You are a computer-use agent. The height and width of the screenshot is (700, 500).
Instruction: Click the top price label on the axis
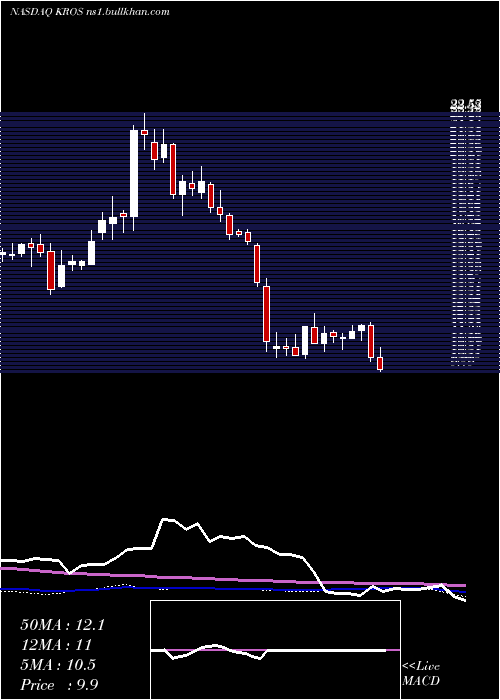tap(466, 105)
